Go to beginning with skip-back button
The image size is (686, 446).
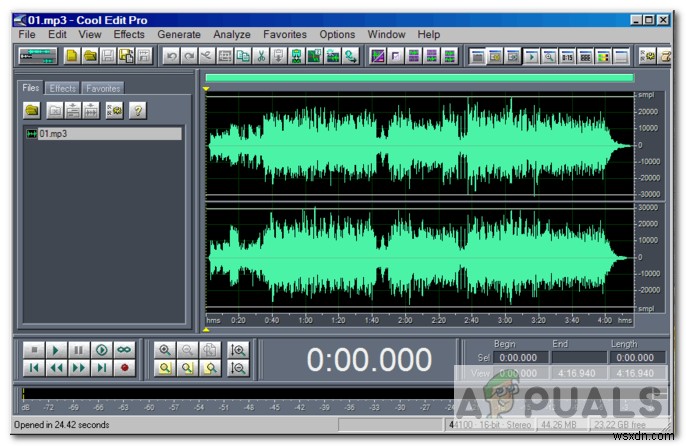[x=34, y=368]
